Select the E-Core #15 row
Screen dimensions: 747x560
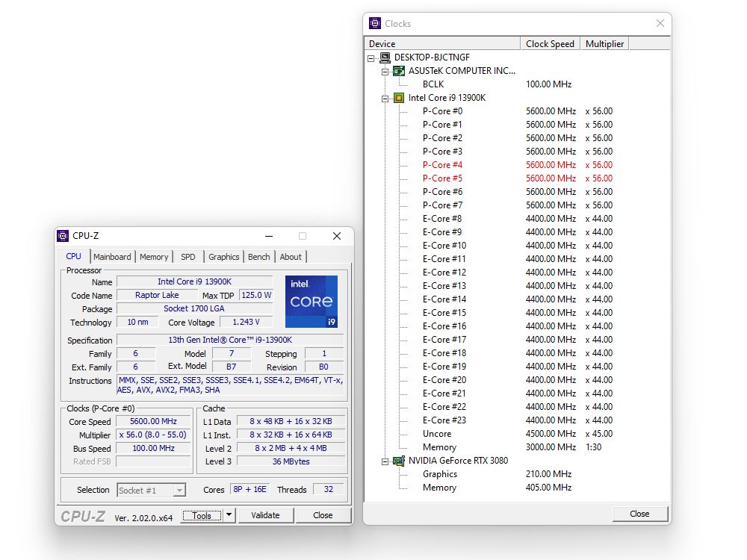(x=518, y=313)
